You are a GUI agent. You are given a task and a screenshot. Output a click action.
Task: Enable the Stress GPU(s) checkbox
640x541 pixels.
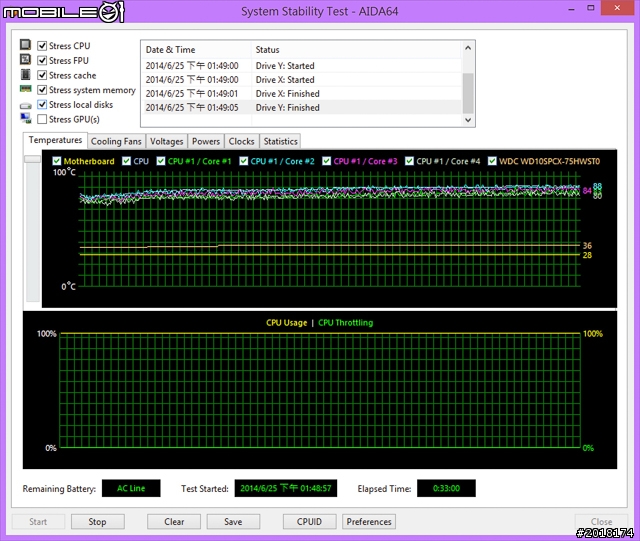[42, 119]
